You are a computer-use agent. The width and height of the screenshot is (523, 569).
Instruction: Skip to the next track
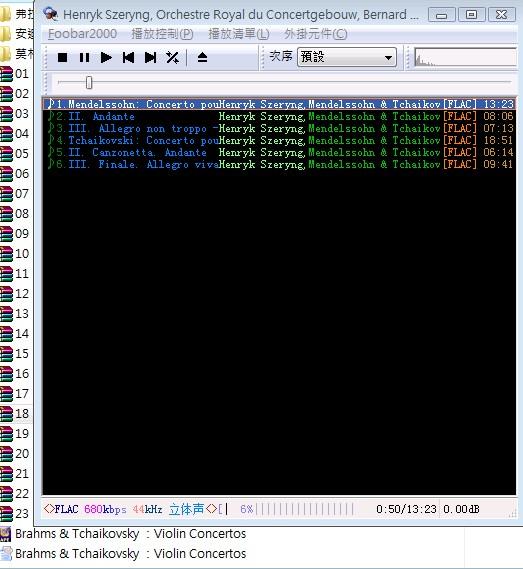pyautogui.click(x=150, y=57)
